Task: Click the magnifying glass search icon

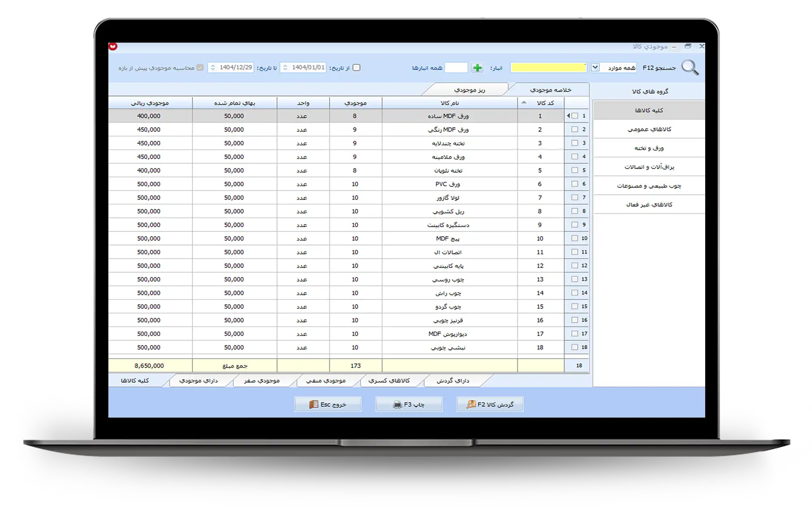Action: click(x=690, y=67)
